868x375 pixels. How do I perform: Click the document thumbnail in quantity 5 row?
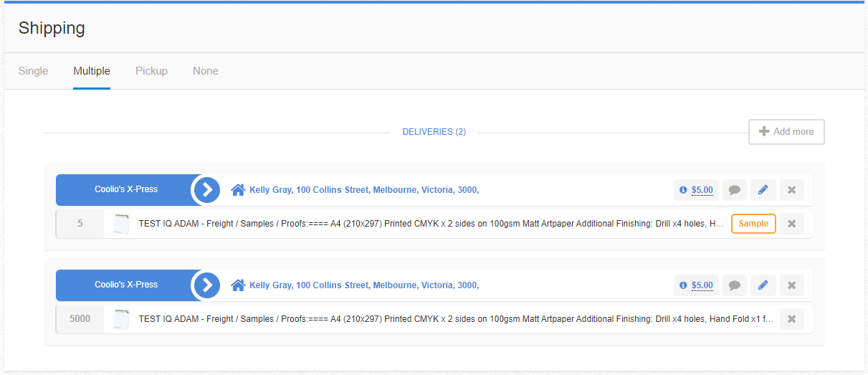(122, 224)
